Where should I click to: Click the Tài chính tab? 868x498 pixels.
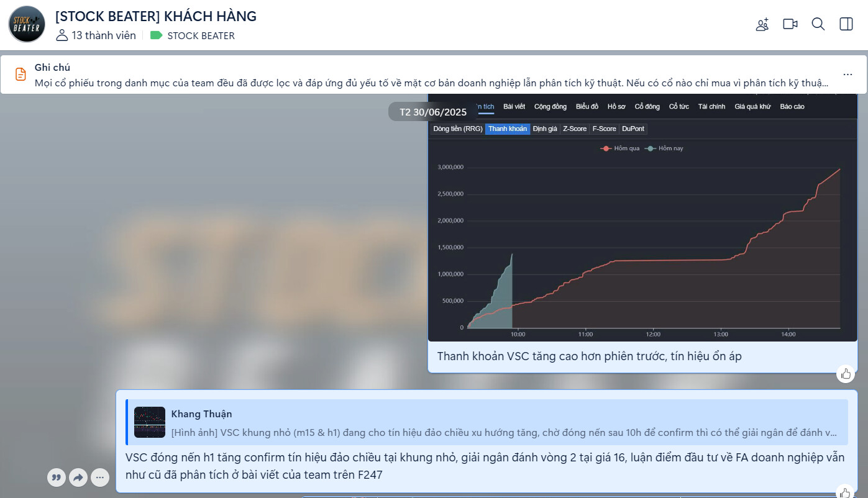[712, 107]
